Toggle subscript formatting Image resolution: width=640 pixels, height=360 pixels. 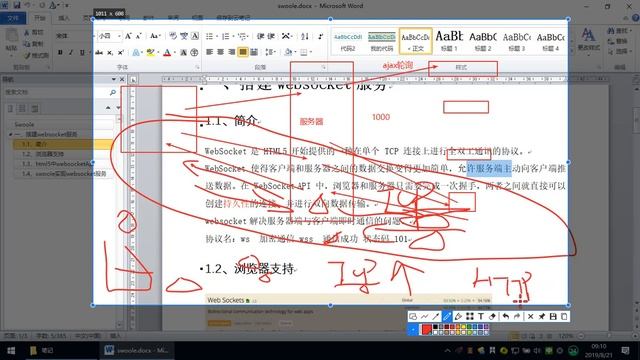(x=110, y=52)
